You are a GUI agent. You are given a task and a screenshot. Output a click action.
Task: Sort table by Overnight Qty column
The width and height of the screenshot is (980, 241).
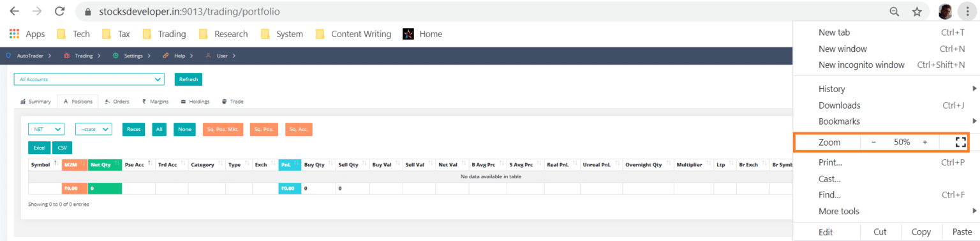(648, 164)
